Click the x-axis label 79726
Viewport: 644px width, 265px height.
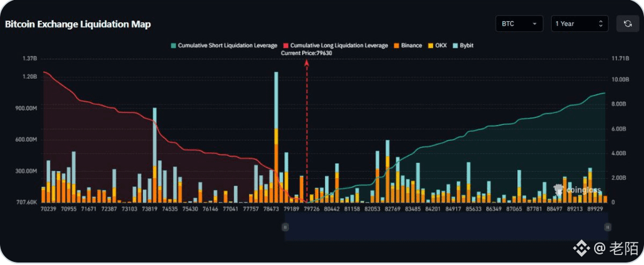coord(312,209)
